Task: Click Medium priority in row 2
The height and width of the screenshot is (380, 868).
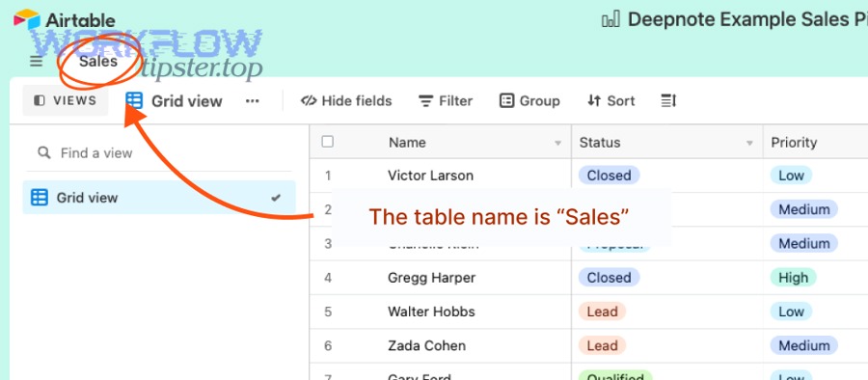Action: (x=803, y=209)
